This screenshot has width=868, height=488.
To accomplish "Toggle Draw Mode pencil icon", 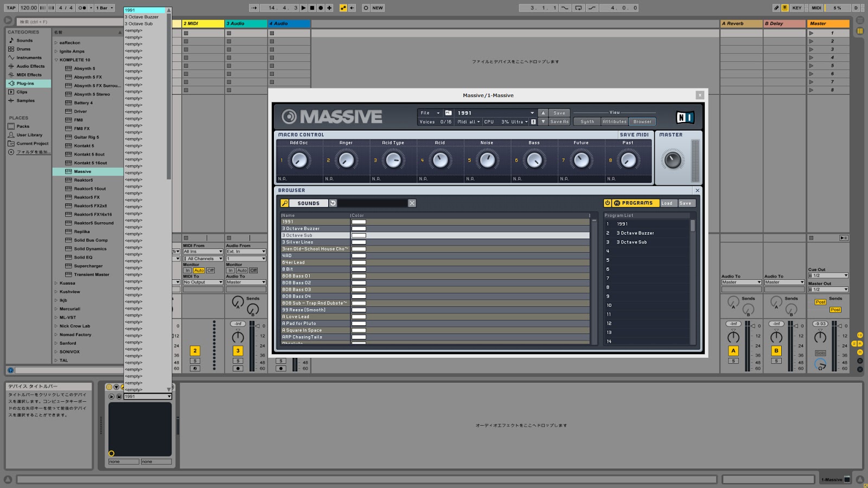I will (x=776, y=8).
